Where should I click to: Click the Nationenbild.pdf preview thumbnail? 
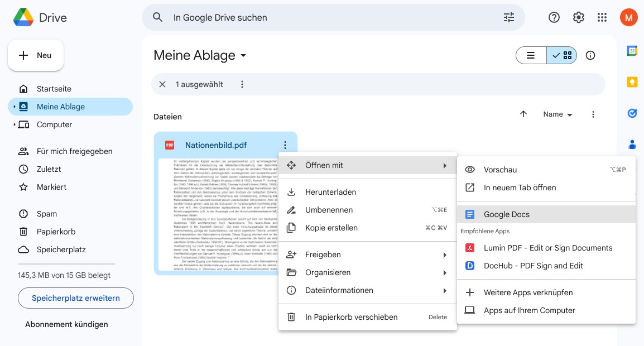pyautogui.click(x=219, y=214)
